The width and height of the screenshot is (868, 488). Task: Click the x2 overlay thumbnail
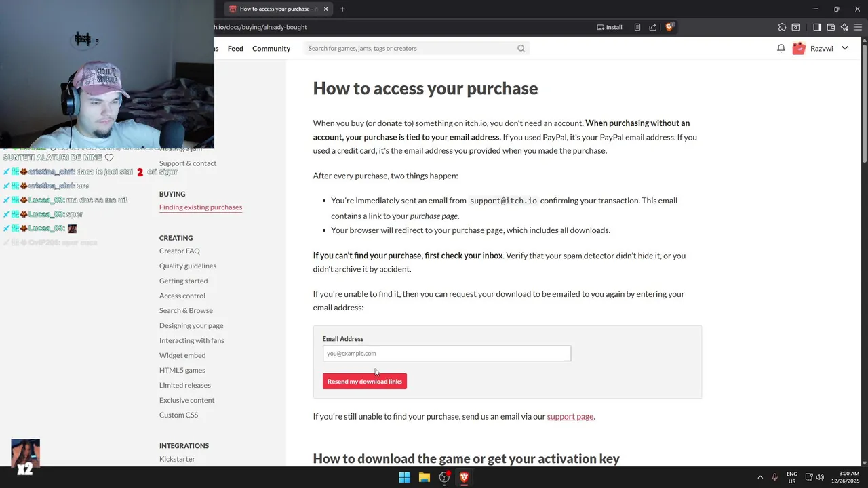25,457
